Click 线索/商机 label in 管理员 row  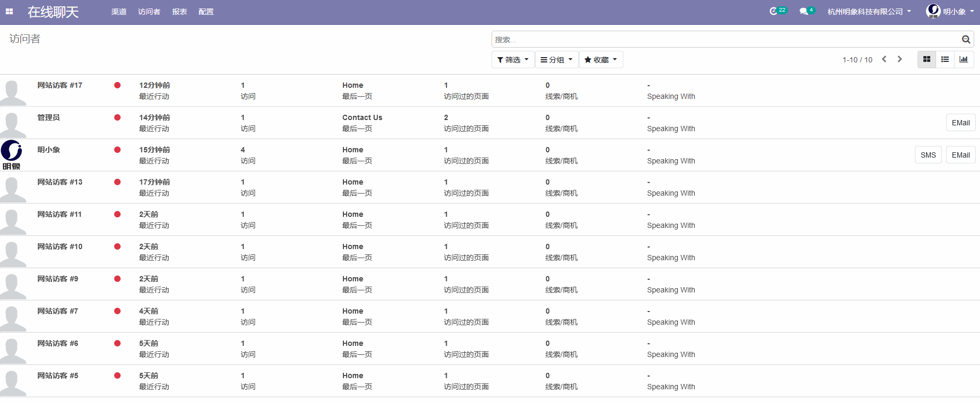(x=561, y=129)
